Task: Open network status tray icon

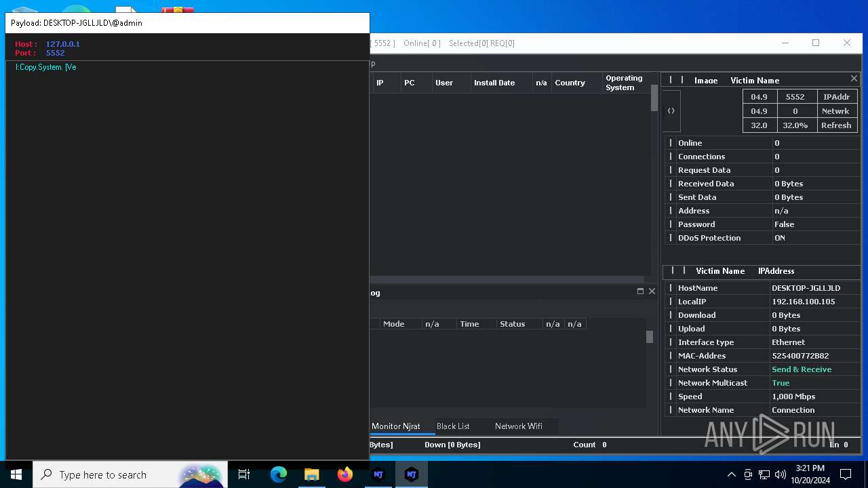Action: [x=764, y=474]
